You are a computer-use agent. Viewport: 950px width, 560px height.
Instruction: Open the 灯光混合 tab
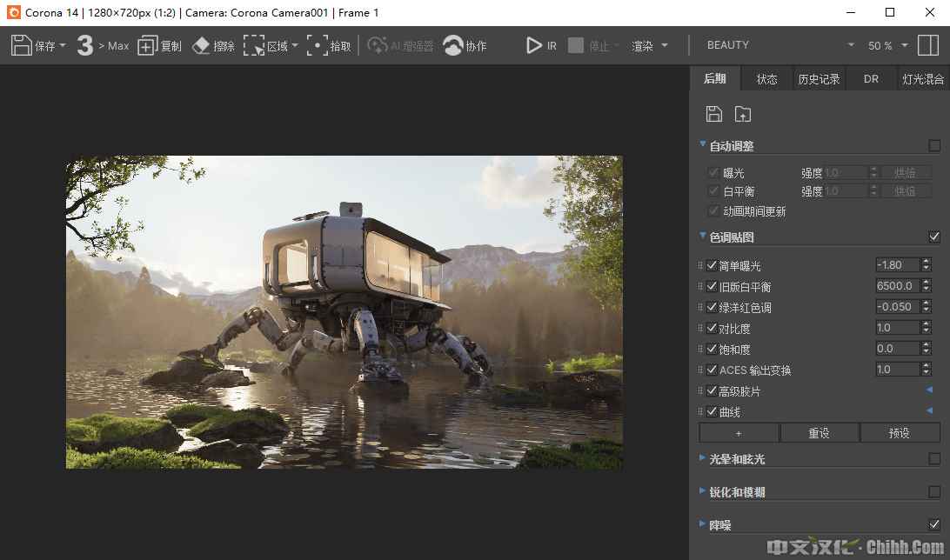(922, 79)
